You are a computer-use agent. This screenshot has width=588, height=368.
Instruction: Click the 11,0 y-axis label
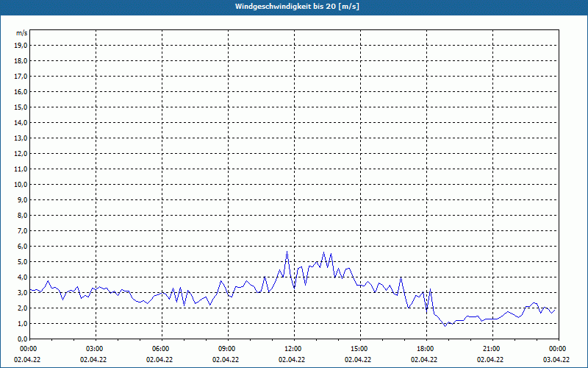(x=21, y=169)
